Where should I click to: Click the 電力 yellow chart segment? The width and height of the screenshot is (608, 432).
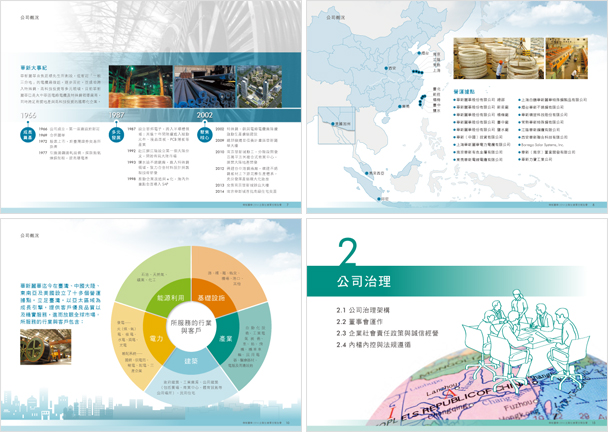coord(156,339)
